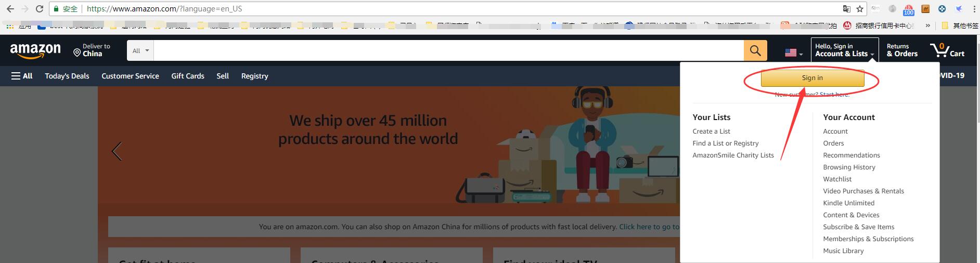The image size is (980, 263).
Task: Open Kindle Unlimited
Action: [848, 203]
